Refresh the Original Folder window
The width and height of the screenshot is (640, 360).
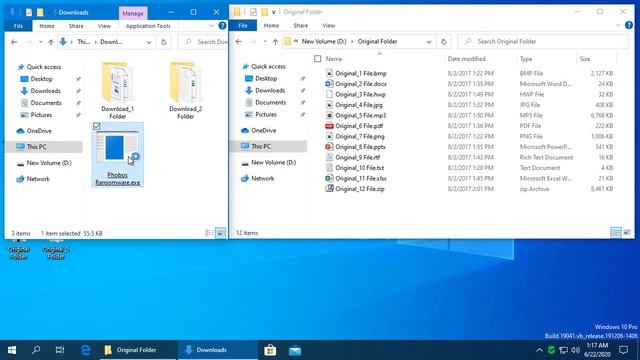coord(444,42)
